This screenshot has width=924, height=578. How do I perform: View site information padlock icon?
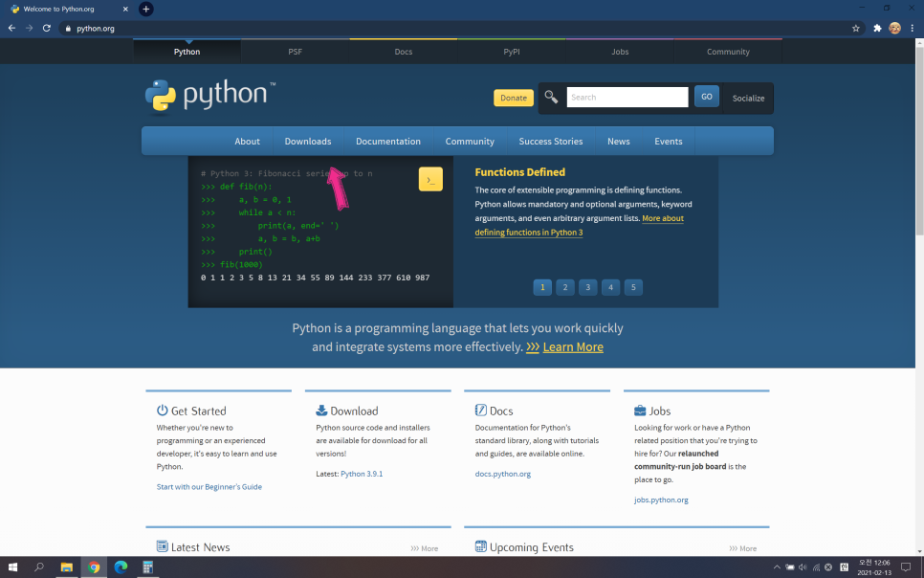pyautogui.click(x=68, y=29)
